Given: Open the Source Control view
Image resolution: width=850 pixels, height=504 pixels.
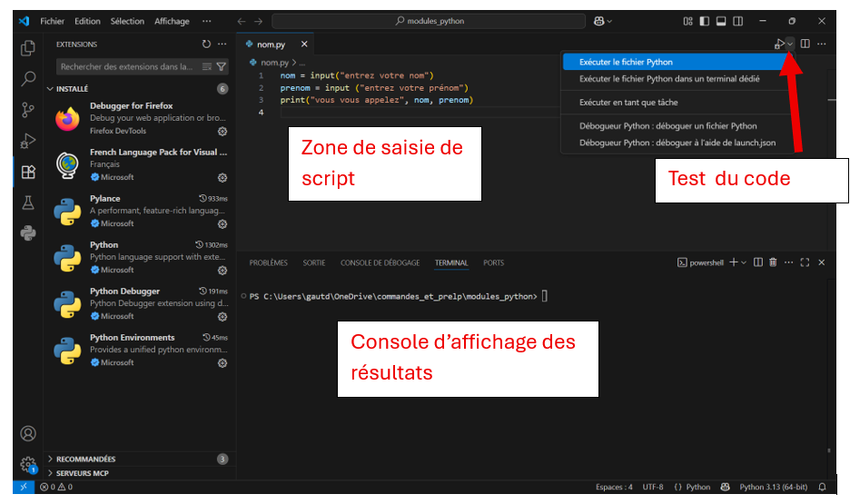Looking at the screenshot, I should pyautogui.click(x=28, y=110).
